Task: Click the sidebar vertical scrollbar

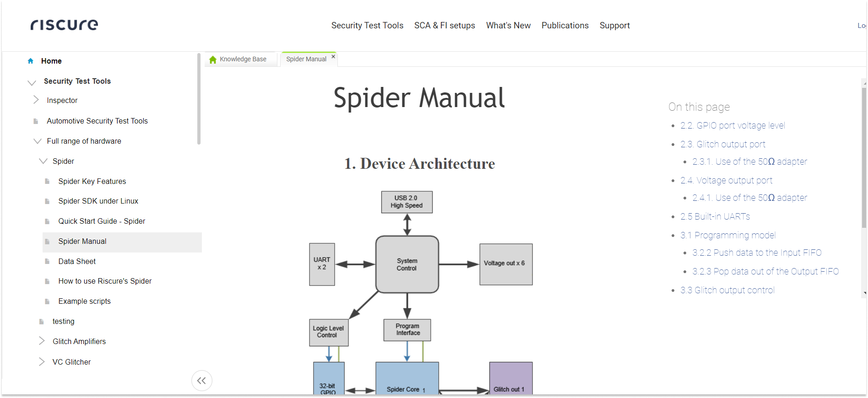Action: 199,99
